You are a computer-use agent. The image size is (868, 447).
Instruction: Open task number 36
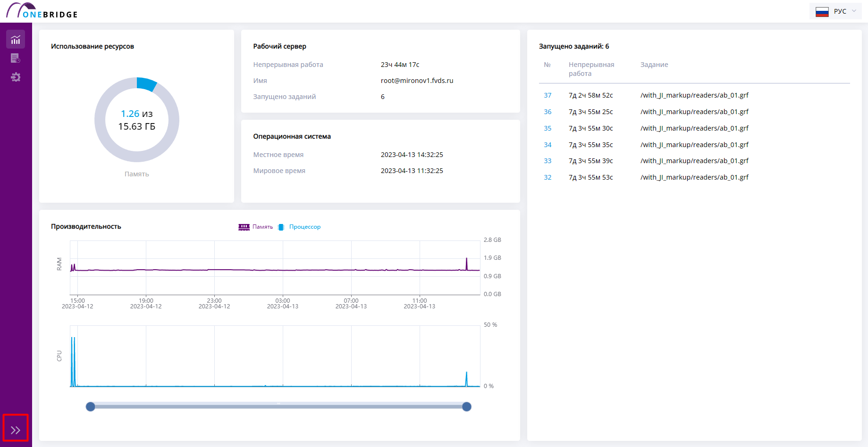coord(548,112)
